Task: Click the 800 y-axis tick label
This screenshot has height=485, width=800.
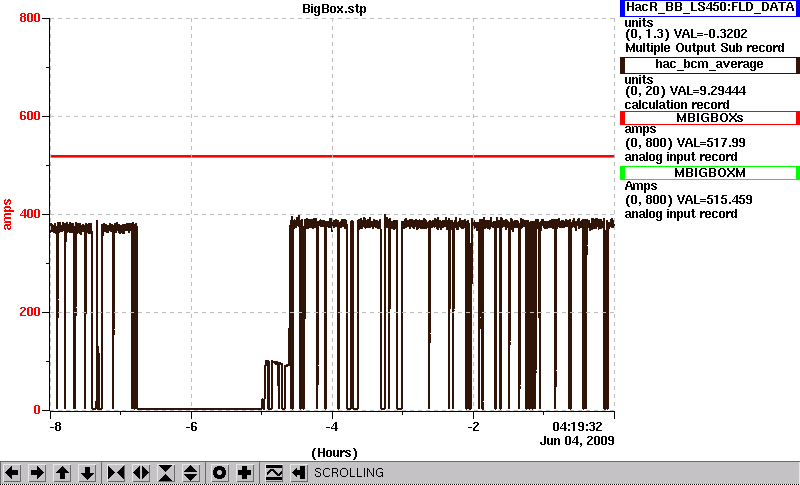Action: pos(30,18)
